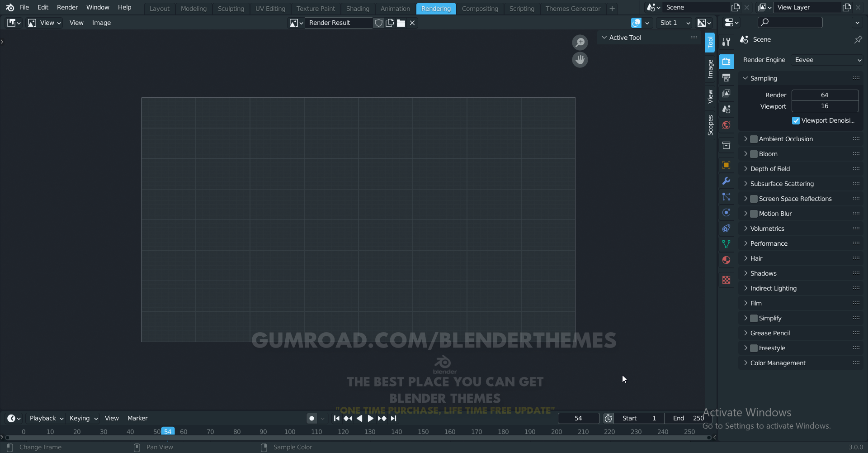This screenshot has width=868, height=453.
Task: Enable the Bloom checkbox
Action: (x=754, y=154)
